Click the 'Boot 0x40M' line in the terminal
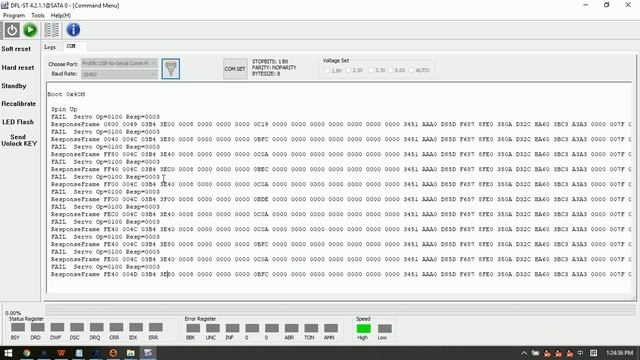Viewport: 640px width, 360px height. tap(66, 94)
